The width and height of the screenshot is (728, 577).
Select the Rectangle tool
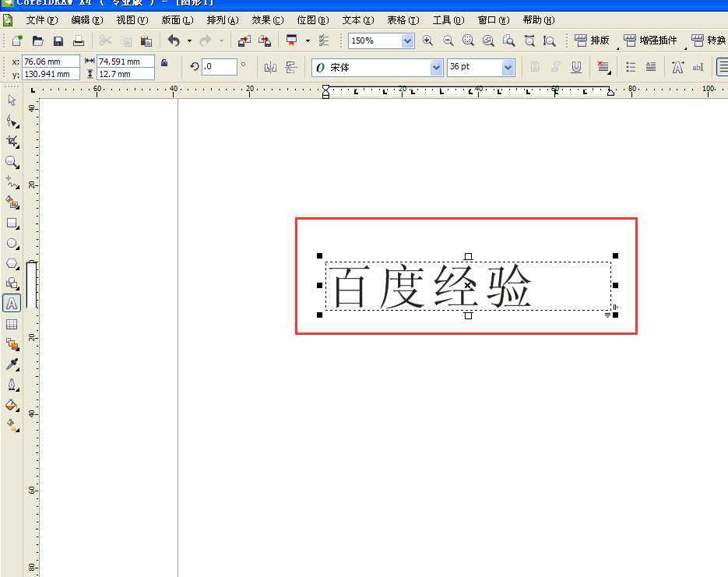point(11,223)
